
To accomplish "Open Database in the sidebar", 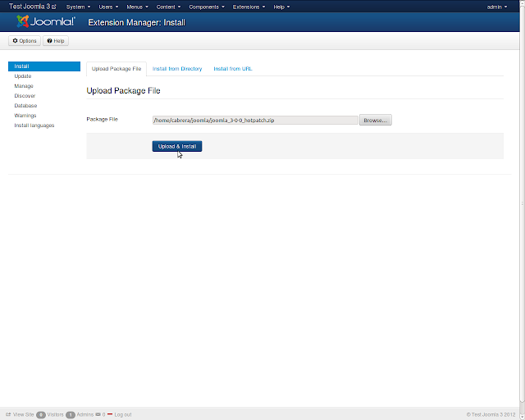I will pos(25,106).
